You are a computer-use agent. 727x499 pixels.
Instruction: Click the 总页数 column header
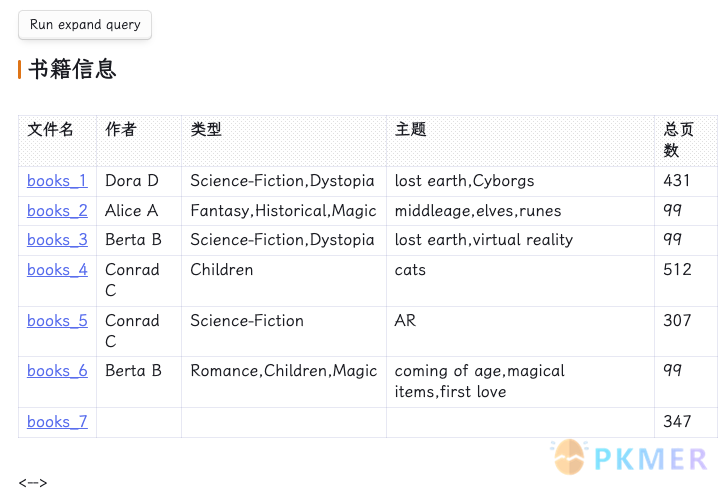678,140
